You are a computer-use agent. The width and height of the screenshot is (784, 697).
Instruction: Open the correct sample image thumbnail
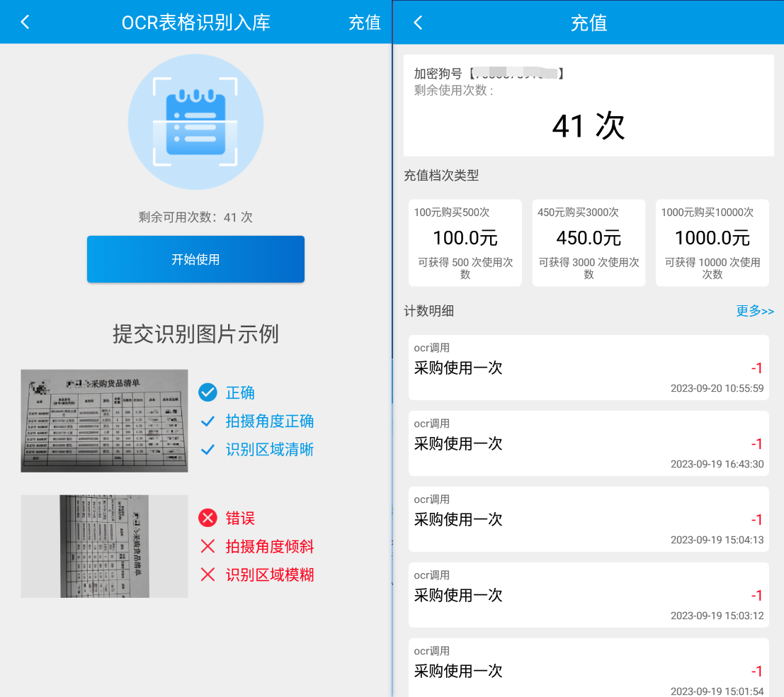[104, 421]
